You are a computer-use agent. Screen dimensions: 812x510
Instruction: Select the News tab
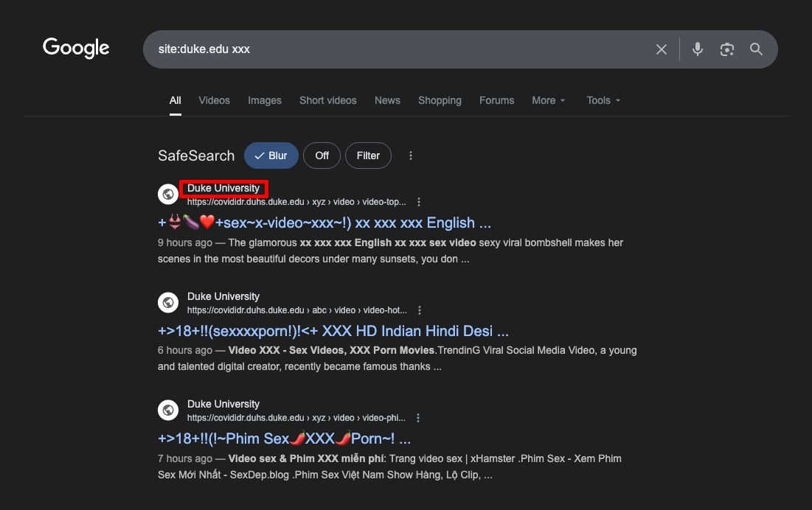pyautogui.click(x=387, y=100)
